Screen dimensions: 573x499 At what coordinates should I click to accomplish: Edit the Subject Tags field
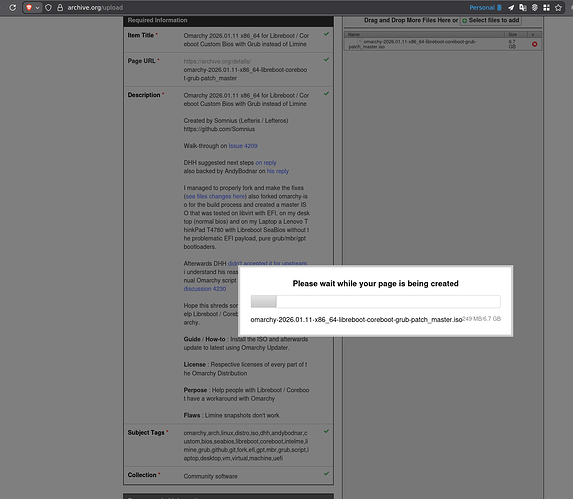[x=246, y=446]
